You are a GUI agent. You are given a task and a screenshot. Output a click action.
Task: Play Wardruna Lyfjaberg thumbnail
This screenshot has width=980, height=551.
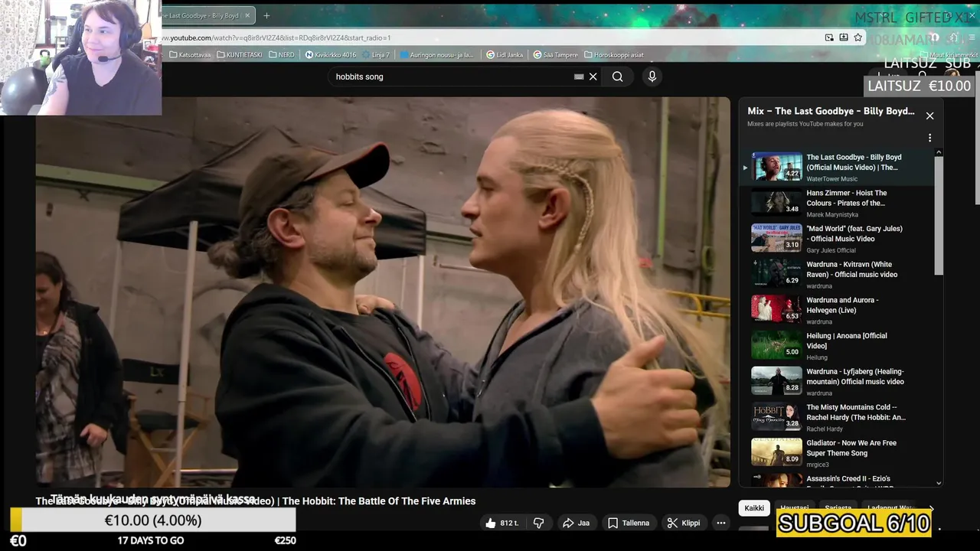[777, 381]
